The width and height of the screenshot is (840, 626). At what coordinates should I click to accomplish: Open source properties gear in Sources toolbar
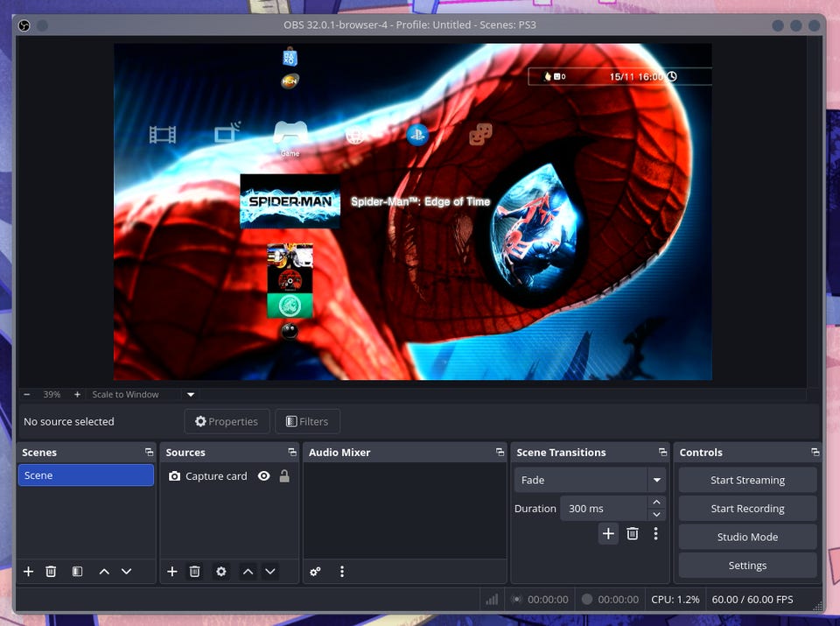221,572
